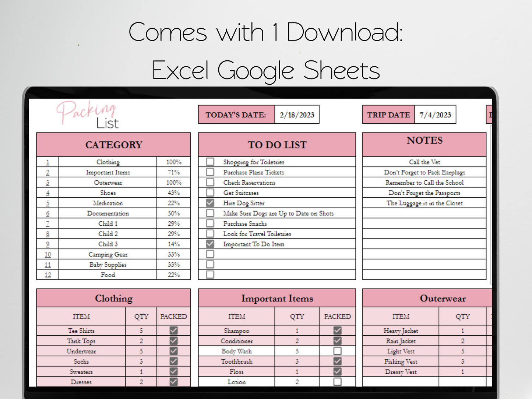Uncheck the Tee Shirts packed checkbox
532x399 pixels.
coord(173,331)
